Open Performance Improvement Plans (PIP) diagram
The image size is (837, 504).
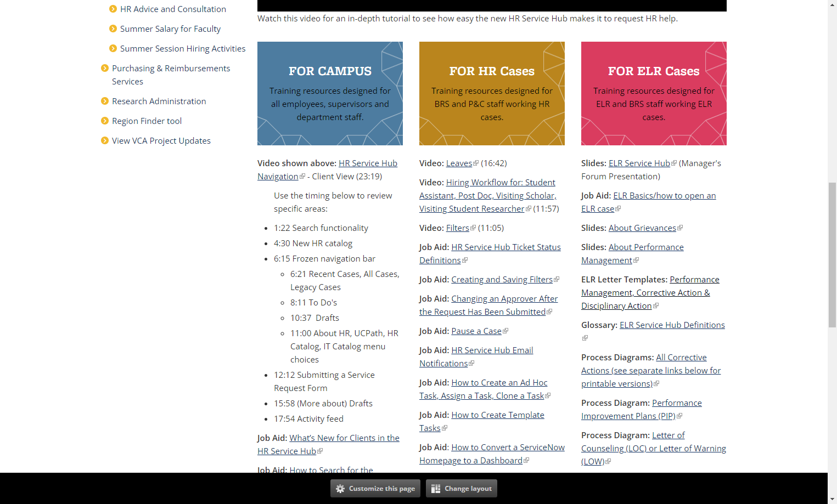pos(642,410)
